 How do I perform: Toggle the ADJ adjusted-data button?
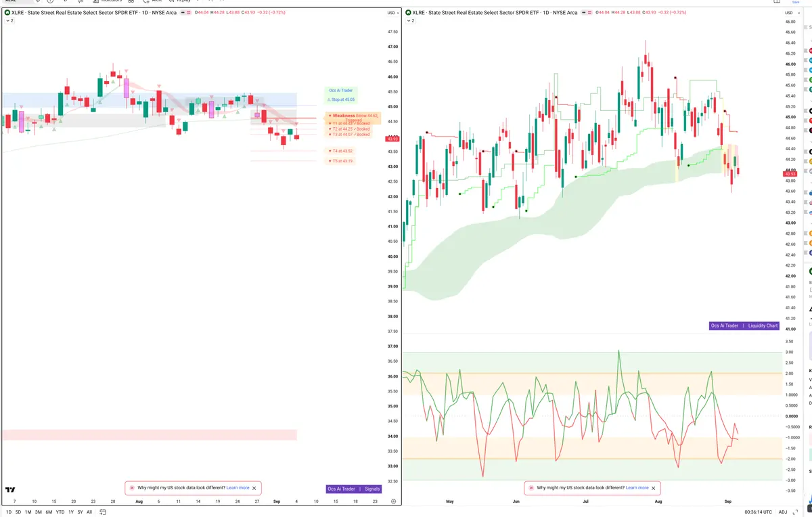(x=783, y=512)
